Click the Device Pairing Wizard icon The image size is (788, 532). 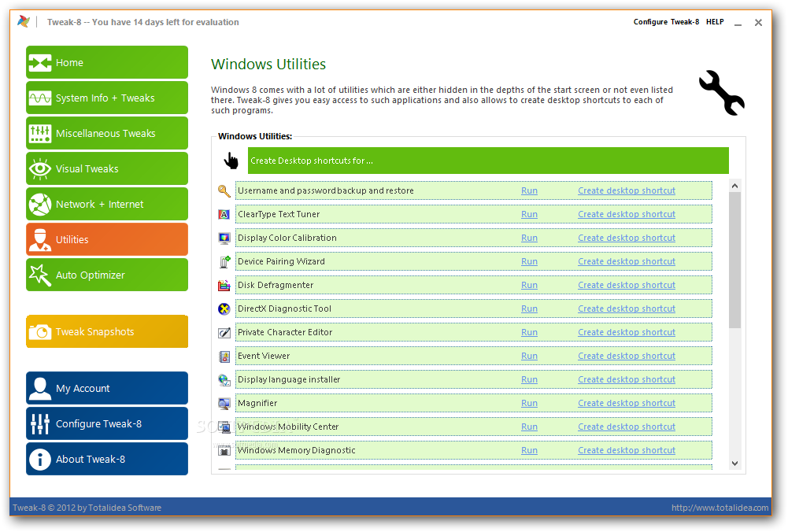point(224,262)
